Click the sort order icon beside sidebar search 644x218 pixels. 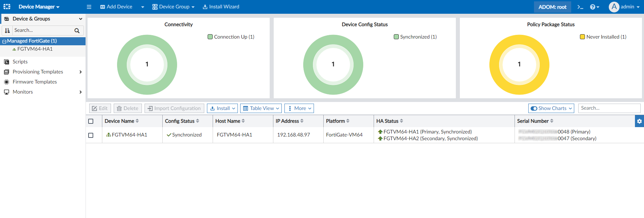point(7,31)
